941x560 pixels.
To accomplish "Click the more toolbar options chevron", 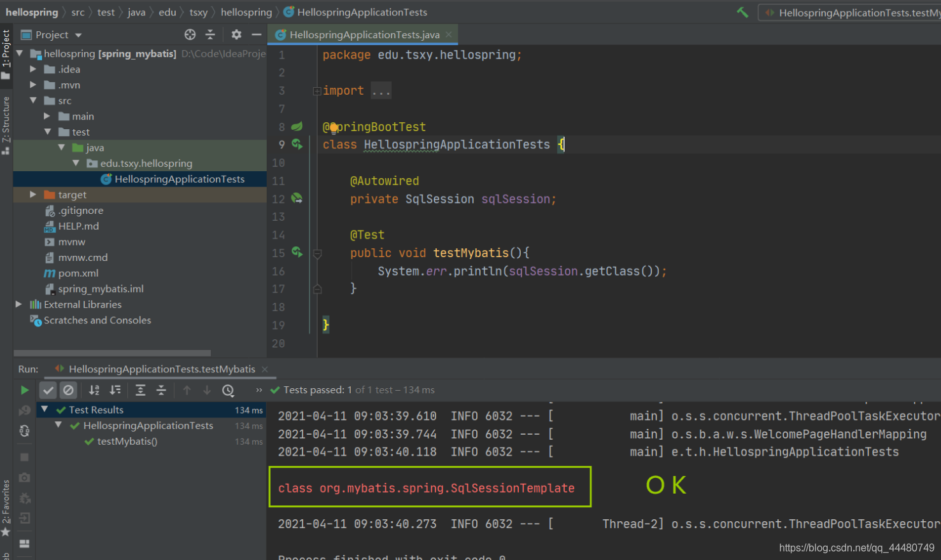I will point(258,390).
